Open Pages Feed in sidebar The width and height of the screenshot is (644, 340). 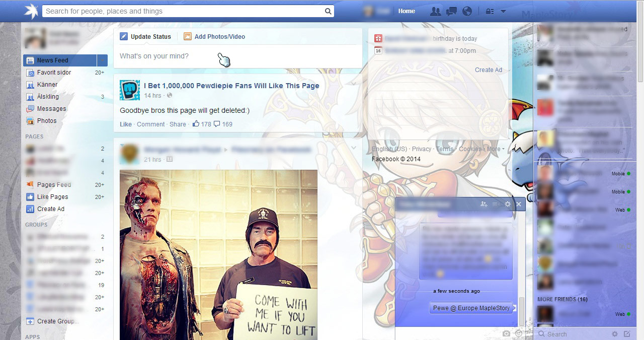54,185
